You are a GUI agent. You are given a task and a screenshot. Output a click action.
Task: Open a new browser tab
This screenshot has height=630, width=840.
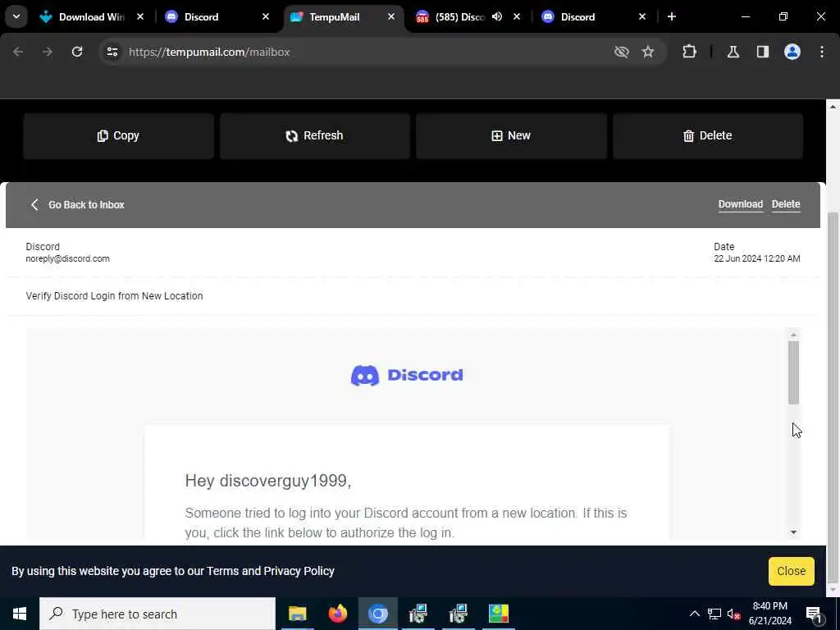pos(671,16)
